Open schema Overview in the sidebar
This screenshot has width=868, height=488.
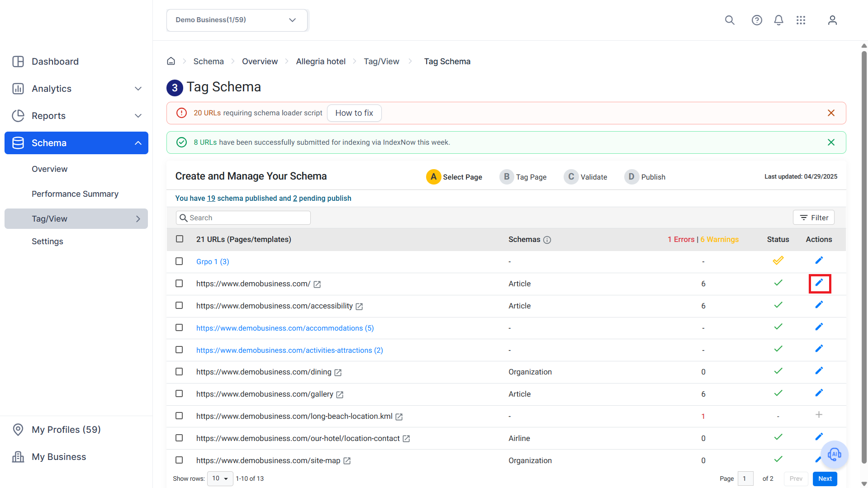coord(49,169)
